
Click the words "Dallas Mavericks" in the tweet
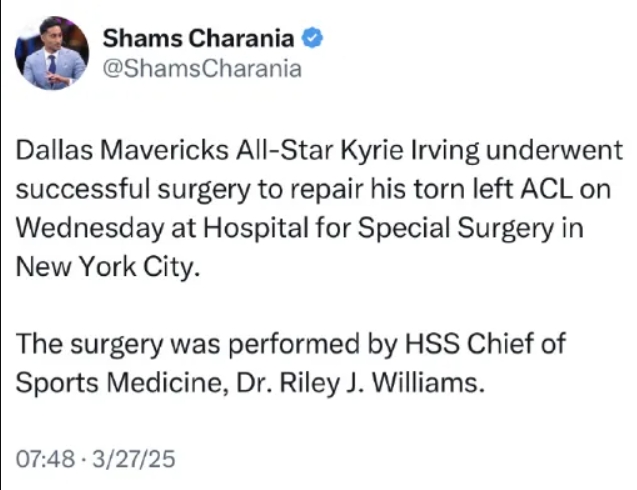105,152
